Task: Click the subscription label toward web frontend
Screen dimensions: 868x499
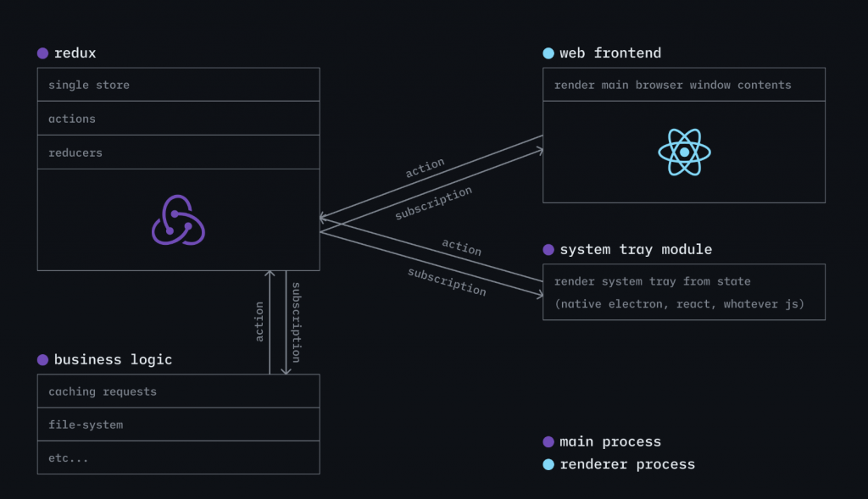Action: pyautogui.click(x=433, y=203)
